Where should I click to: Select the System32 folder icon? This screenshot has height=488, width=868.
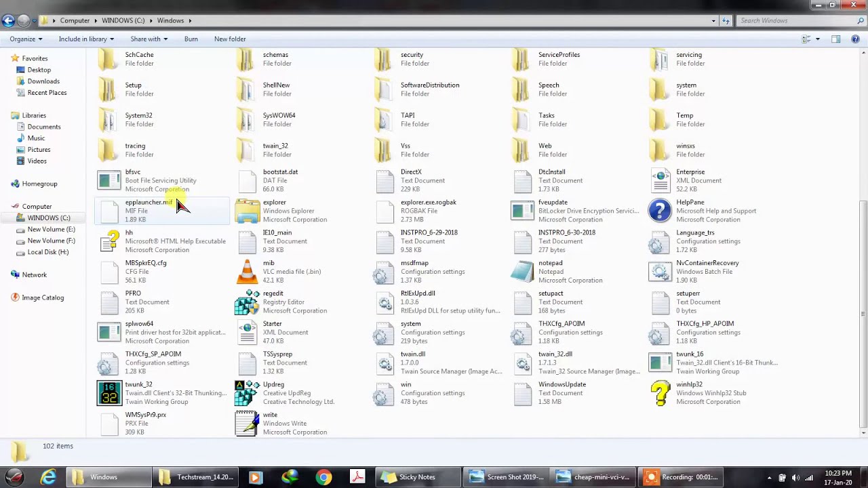coord(108,120)
